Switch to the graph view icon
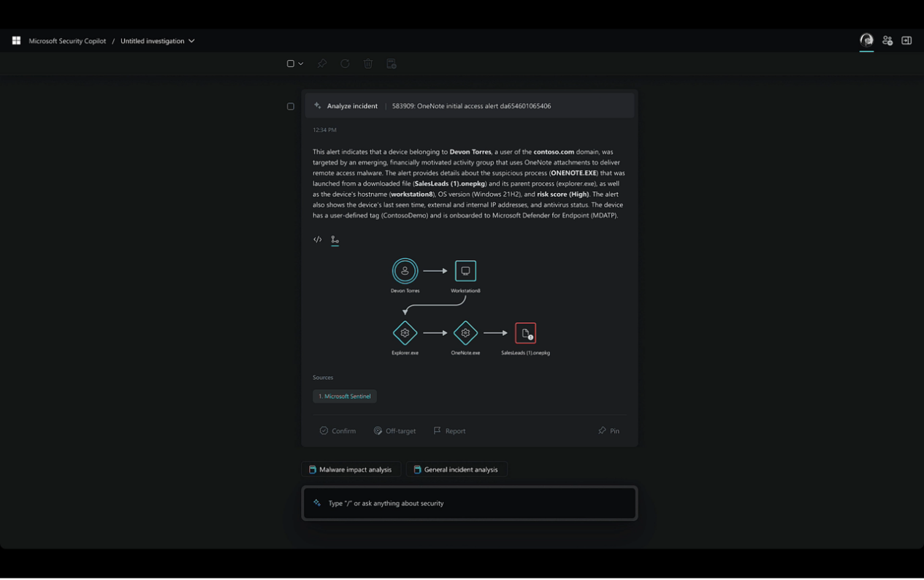The height and width of the screenshot is (580, 924). tap(335, 240)
